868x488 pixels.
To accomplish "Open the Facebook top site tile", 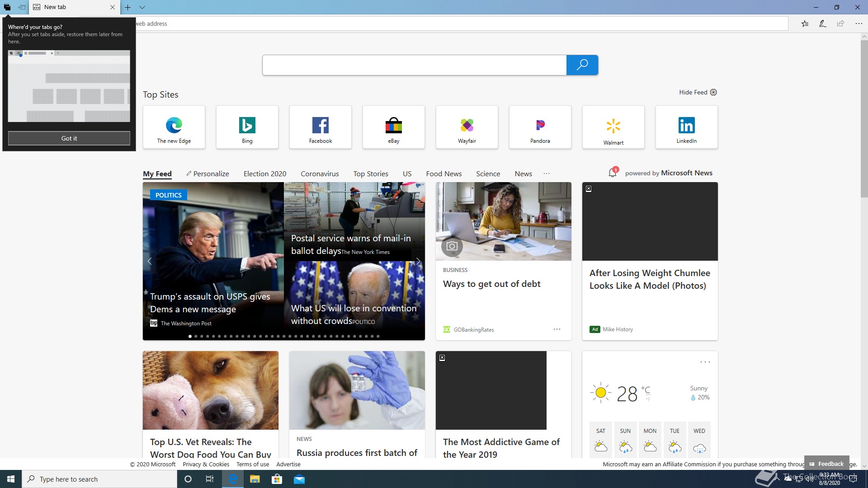I will click(x=321, y=127).
